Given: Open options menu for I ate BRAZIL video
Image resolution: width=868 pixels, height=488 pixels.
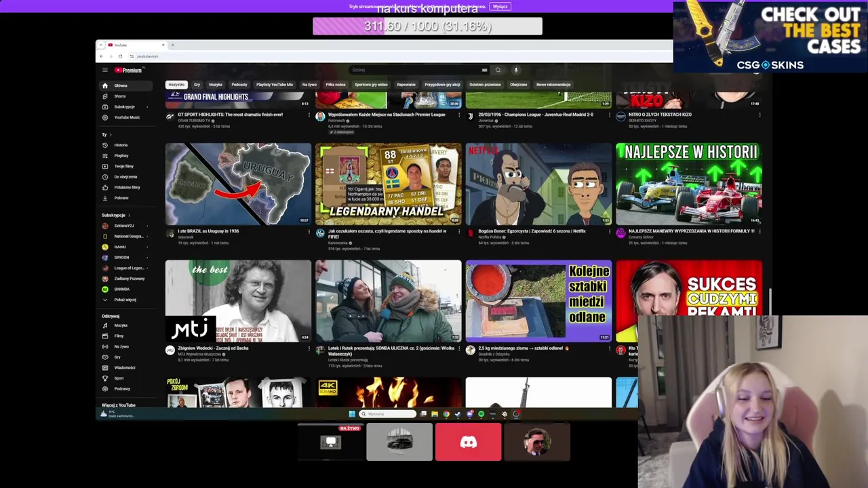Looking at the screenshot, I should 309,232.
